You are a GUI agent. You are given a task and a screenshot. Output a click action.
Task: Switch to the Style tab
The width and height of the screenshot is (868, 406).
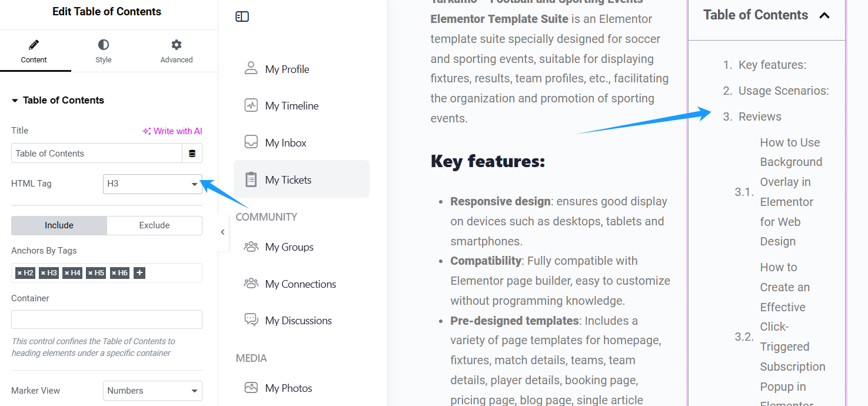tap(103, 51)
